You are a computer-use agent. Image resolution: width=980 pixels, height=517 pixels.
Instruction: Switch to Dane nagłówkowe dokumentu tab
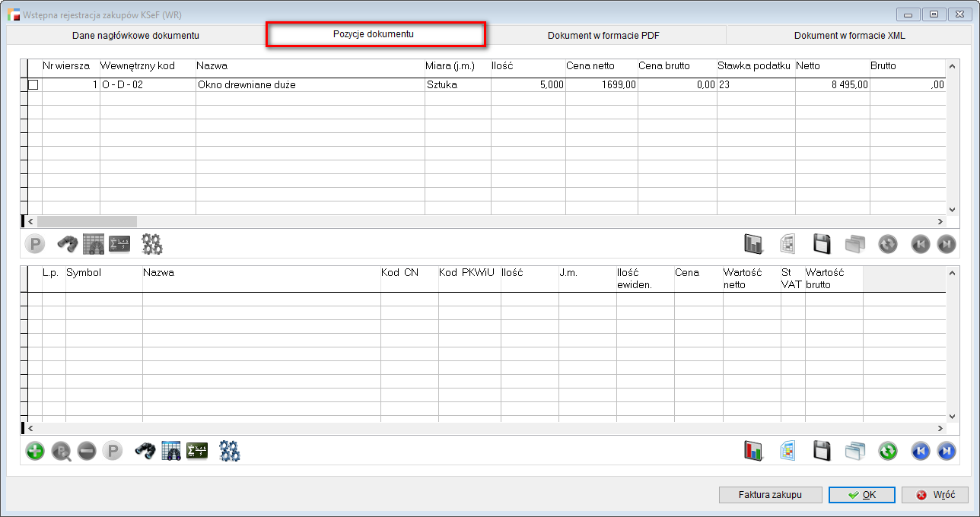pyautogui.click(x=135, y=36)
